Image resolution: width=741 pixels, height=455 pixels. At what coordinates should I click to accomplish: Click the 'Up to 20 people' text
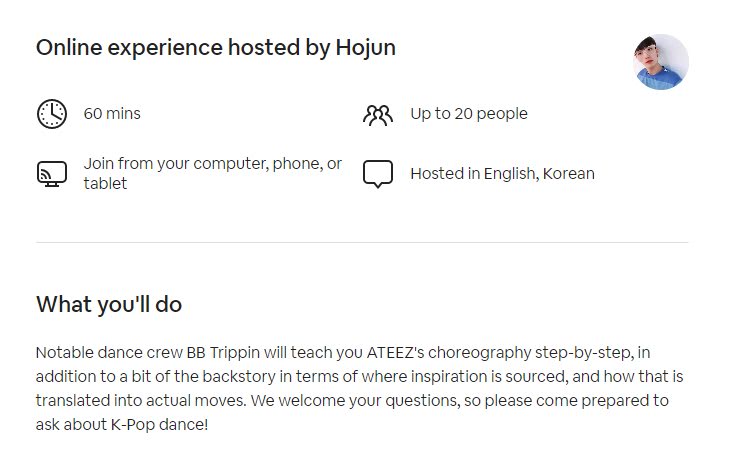click(x=468, y=114)
